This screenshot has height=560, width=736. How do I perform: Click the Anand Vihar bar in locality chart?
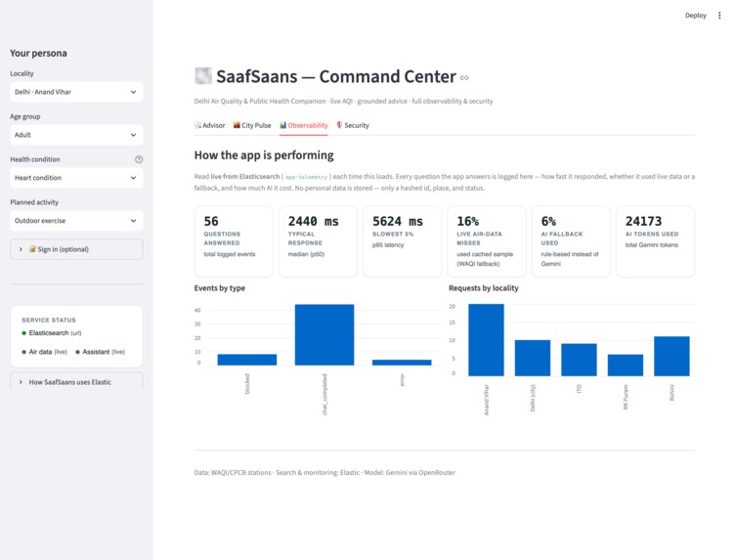pyautogui.click(x=487, y=340)
